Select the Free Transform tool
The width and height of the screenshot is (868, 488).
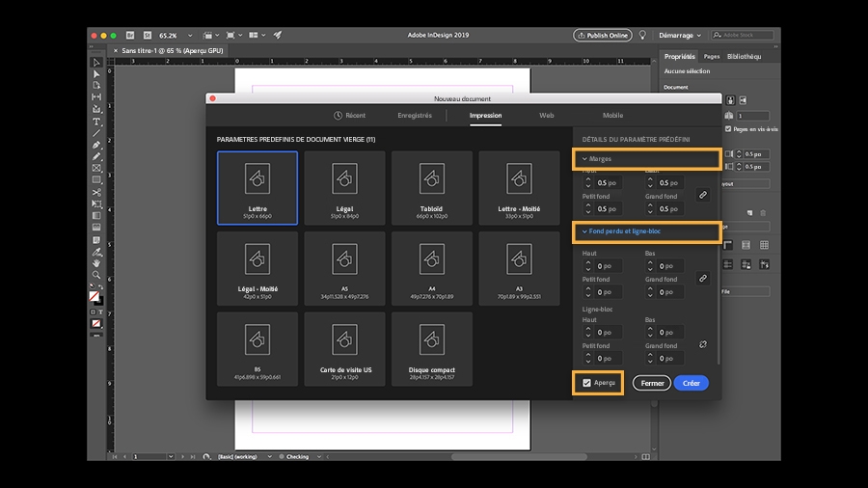click(96, 204)
